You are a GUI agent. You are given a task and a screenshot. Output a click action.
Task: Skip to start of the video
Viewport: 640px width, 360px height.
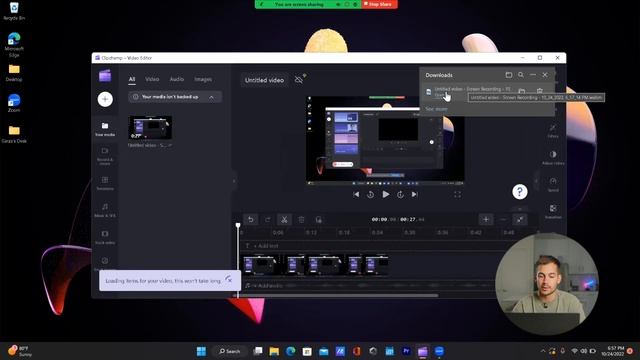(x=356, y=194)
